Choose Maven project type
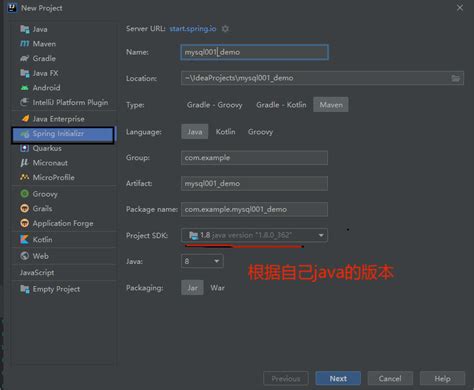The height and width of the screenshot is (390, 474). coord(331,105)
